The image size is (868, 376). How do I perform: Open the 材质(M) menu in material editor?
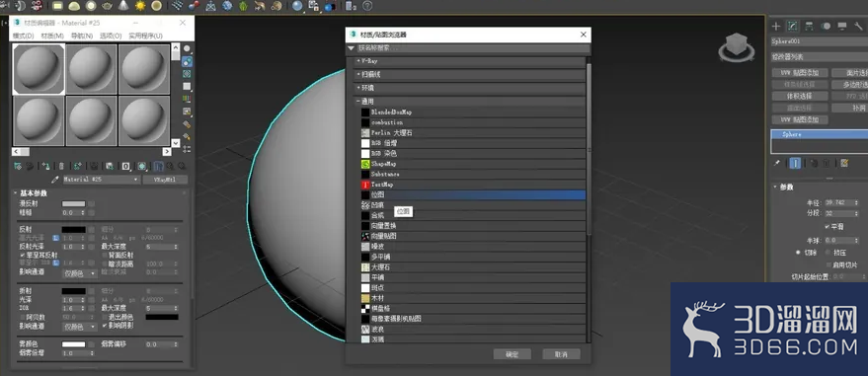[x=52, y=36]
